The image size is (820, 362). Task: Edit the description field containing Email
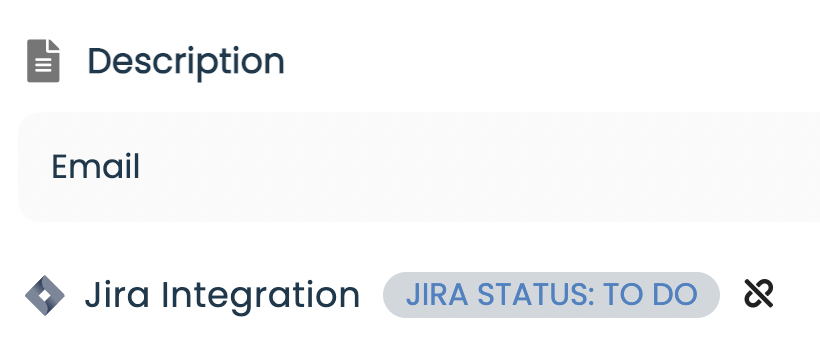click(419, 167)
